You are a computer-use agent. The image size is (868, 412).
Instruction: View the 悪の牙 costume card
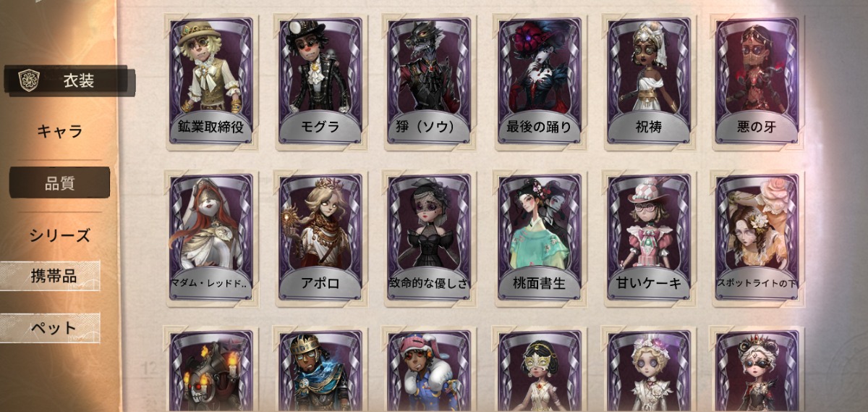[x=757, y=81]
